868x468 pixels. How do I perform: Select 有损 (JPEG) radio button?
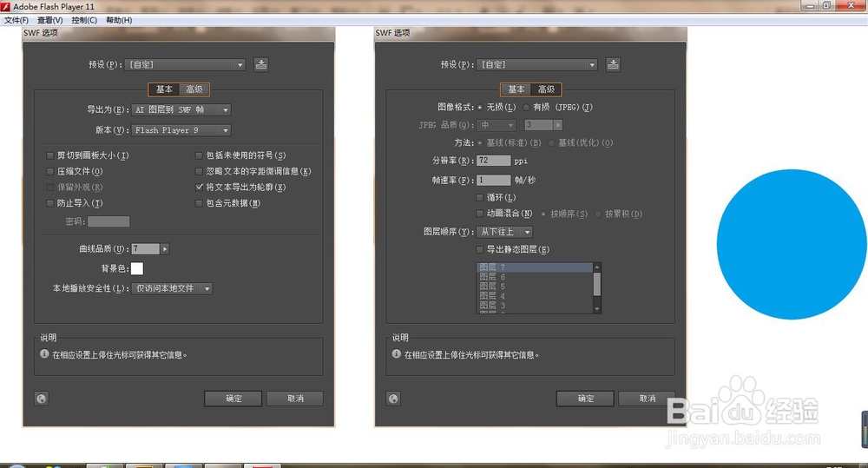[526, 108]
